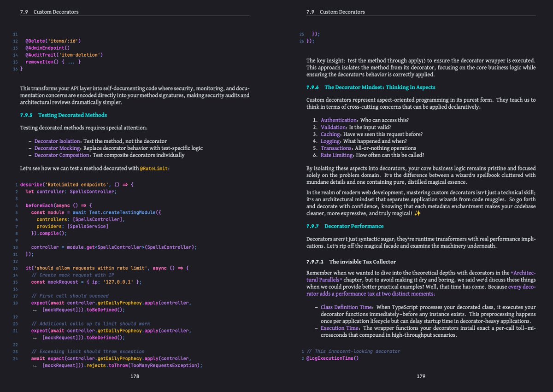Click the heading '7.9.7 Decorator Performance'

pyautogui.click(x=345, y=226)
